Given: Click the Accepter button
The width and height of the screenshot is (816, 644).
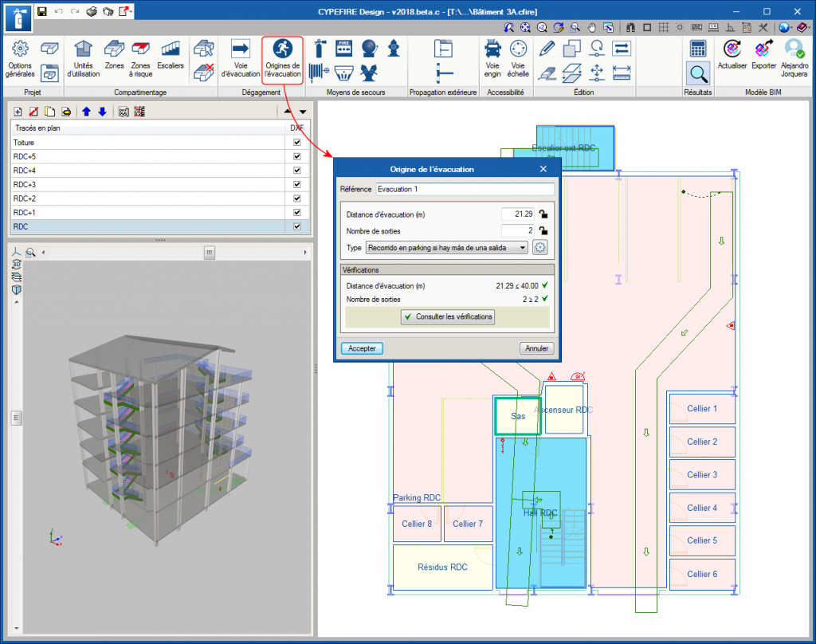Looking at the screenshot, I should coord(363,348).
